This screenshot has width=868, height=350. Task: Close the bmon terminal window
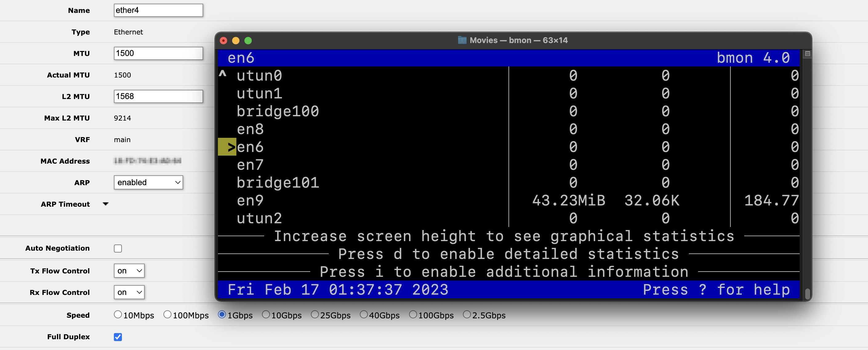click(x=223, y=41)
